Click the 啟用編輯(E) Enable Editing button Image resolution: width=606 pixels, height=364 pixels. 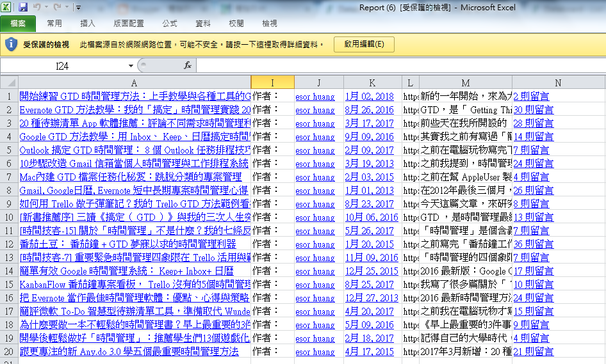[364, 44]
